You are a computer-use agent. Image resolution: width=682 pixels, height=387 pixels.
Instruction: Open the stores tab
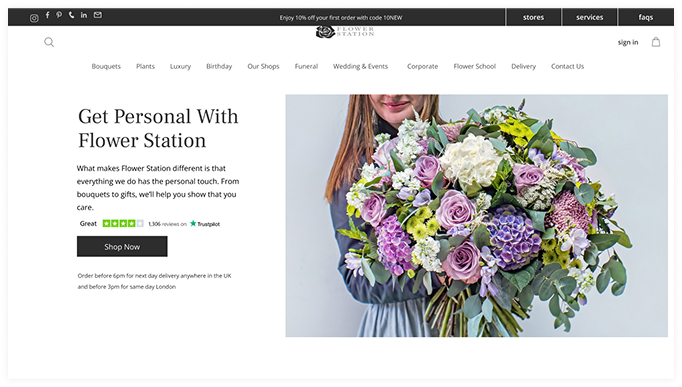(x=533, y=17)
